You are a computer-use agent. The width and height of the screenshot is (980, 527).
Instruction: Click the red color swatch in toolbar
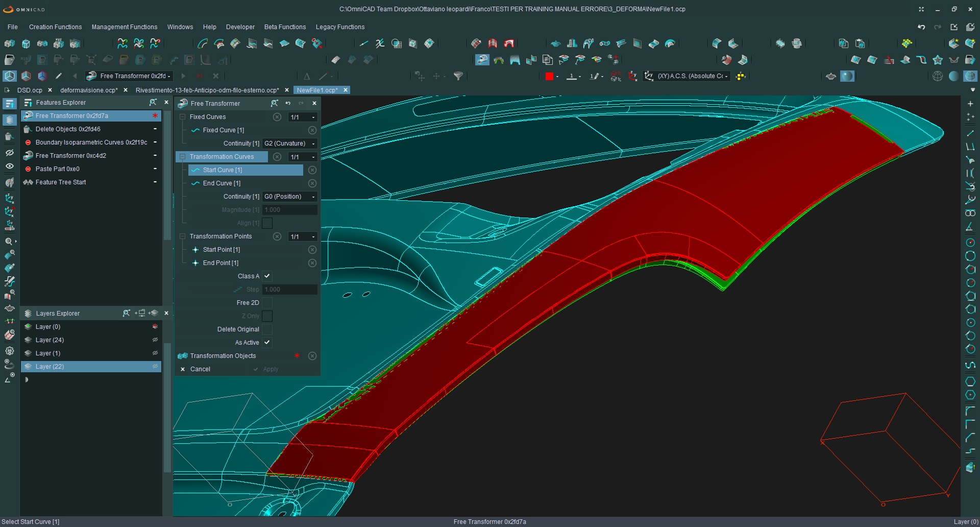[x=549, y=76]
